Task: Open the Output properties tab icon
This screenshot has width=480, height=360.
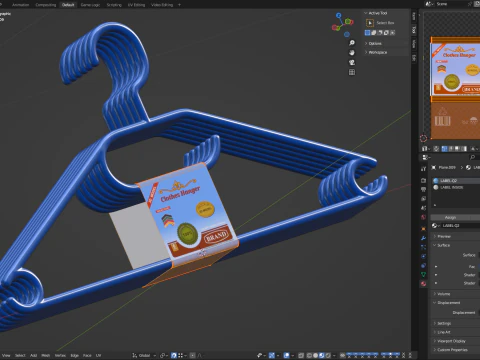Action: point(423,190)
